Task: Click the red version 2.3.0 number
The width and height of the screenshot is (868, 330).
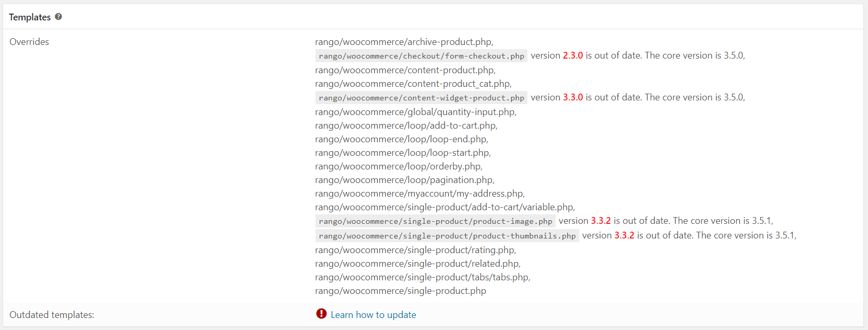Action: pyautogui.click(x=573, y=55)
